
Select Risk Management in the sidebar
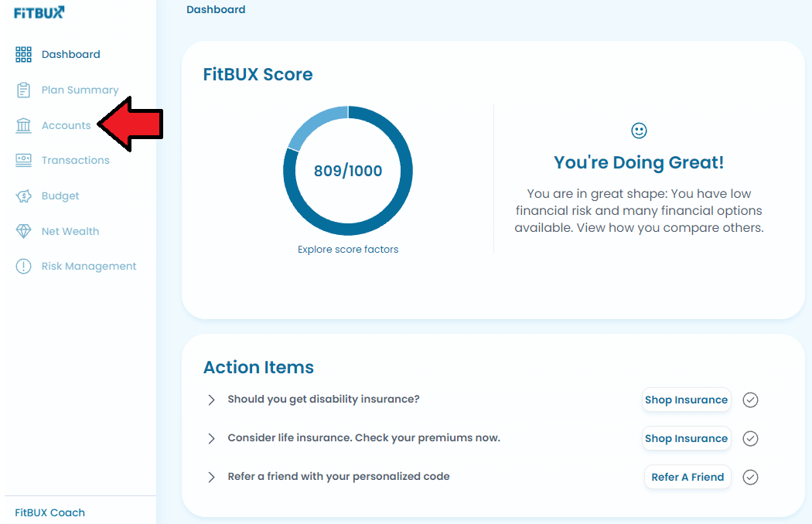(89, 266)
